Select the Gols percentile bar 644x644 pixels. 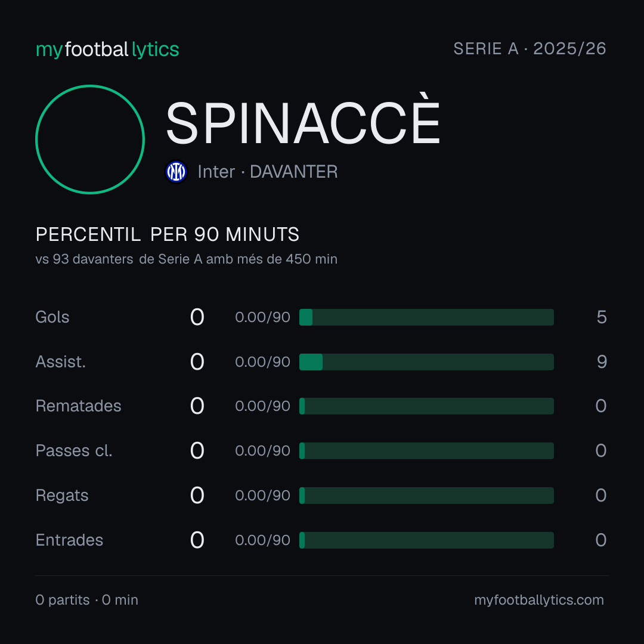pos(426,317)
